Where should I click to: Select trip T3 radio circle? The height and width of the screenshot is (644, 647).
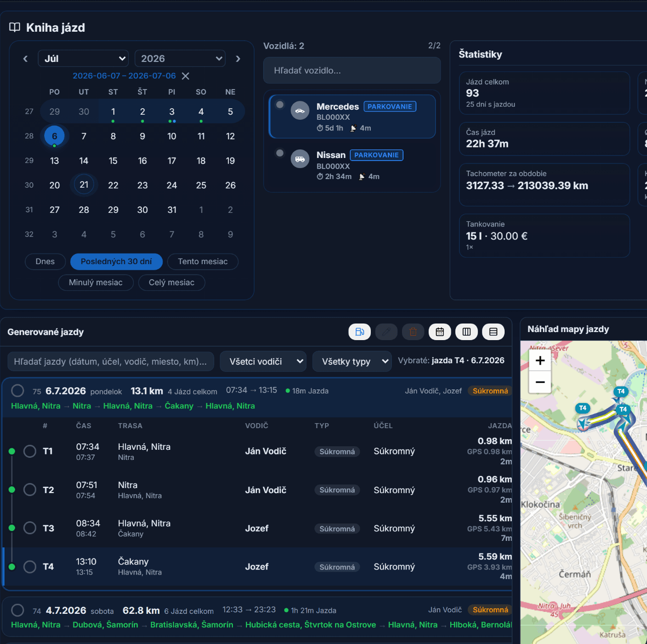click(x=30, y=528)
